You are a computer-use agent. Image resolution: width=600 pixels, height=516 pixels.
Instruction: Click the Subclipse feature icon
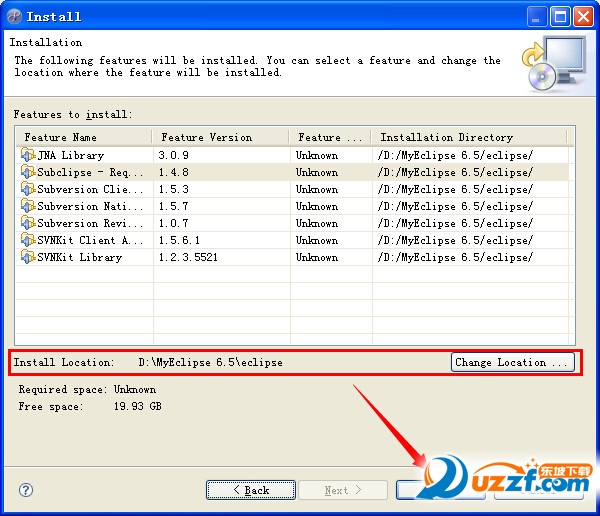coord(28,172)
